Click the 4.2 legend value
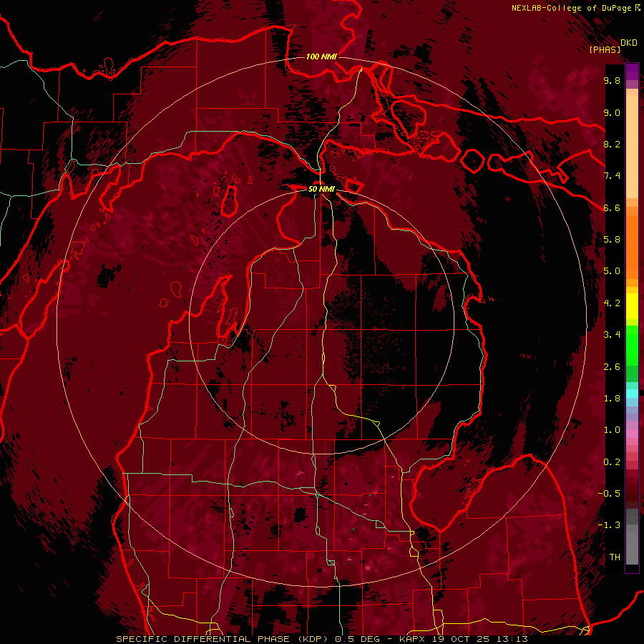Viewport: 644px width, 644px height. pos(612,303)
